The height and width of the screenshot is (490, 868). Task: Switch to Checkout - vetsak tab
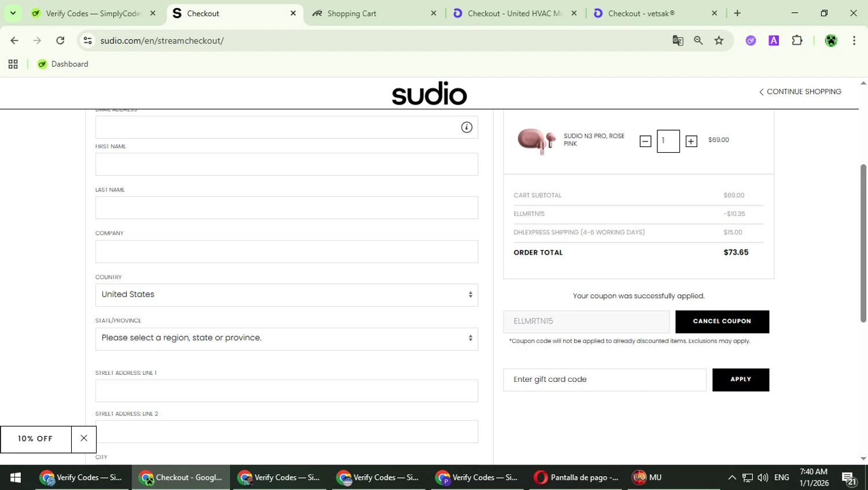[x=654, y=13]
